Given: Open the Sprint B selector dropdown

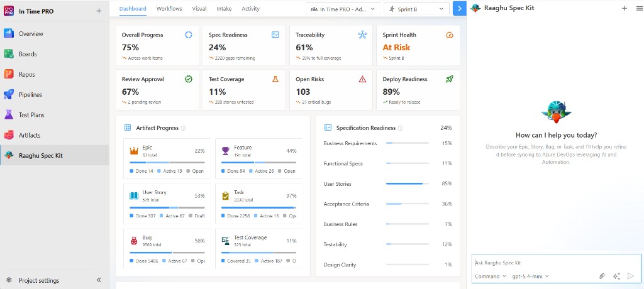Looking at the screenshot, I should pos(416,9).
